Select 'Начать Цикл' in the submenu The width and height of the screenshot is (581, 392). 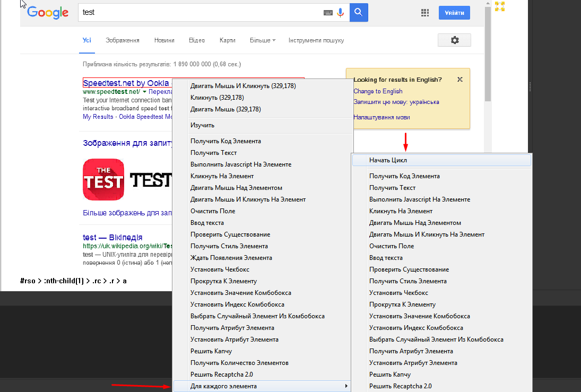click(388, 160)
